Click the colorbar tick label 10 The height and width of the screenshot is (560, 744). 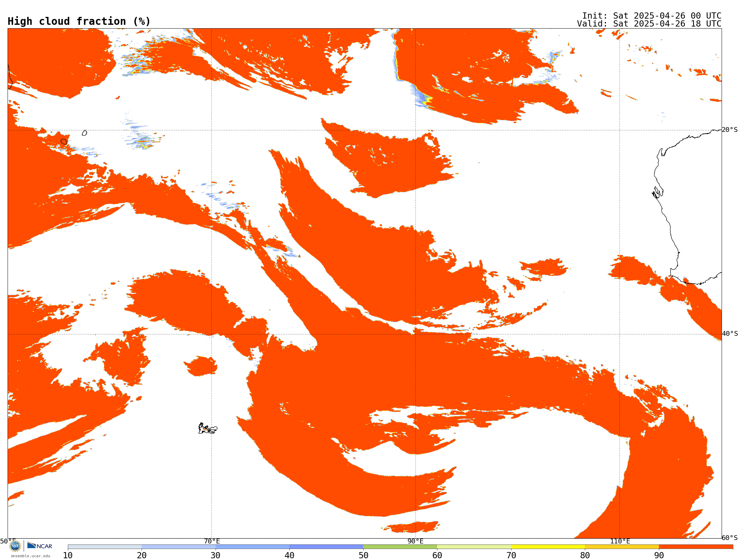click(x=68, y=556)
